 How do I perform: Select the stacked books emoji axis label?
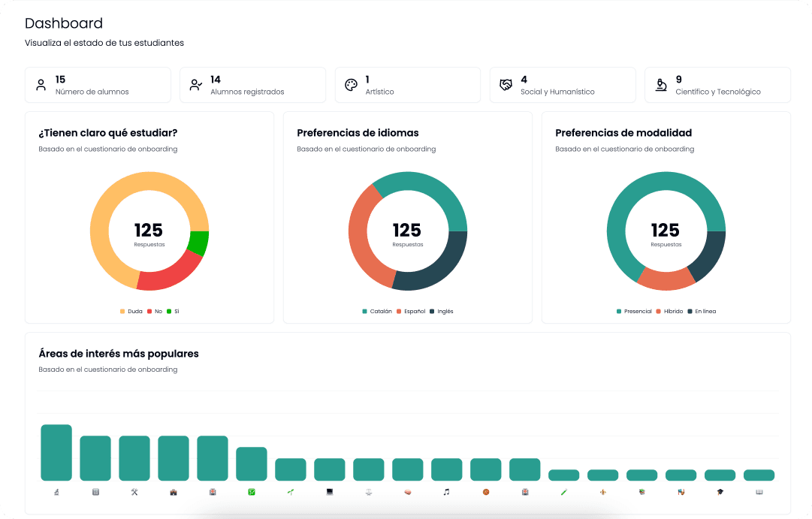[642, 492]
